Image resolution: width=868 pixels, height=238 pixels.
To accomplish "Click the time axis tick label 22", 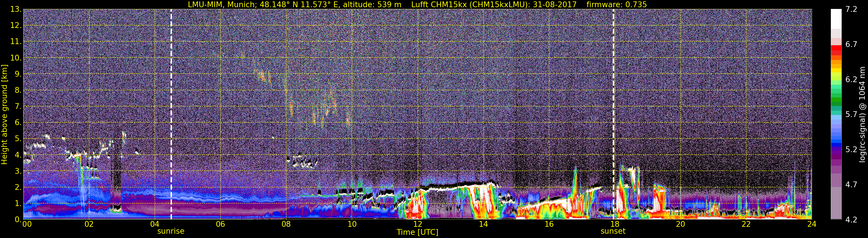I will click(746, 224).
